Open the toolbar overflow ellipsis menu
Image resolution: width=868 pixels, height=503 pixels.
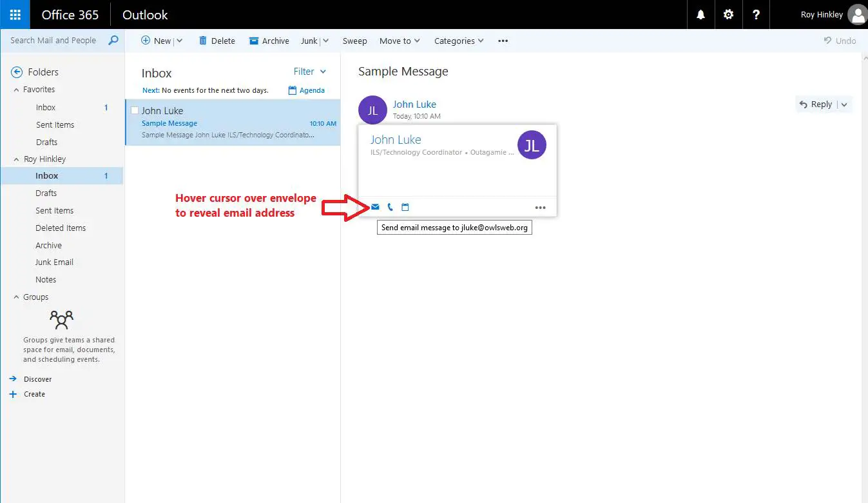503,41
